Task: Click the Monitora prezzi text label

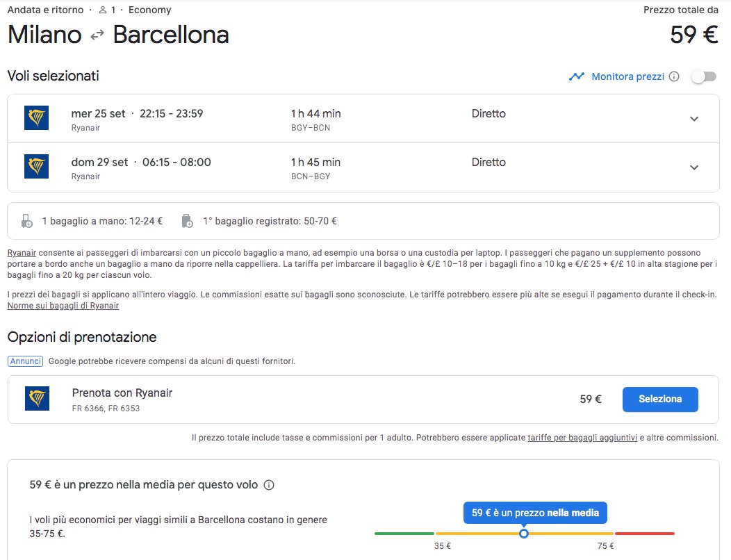Action: pyautogui.click(x=627, y=76)
